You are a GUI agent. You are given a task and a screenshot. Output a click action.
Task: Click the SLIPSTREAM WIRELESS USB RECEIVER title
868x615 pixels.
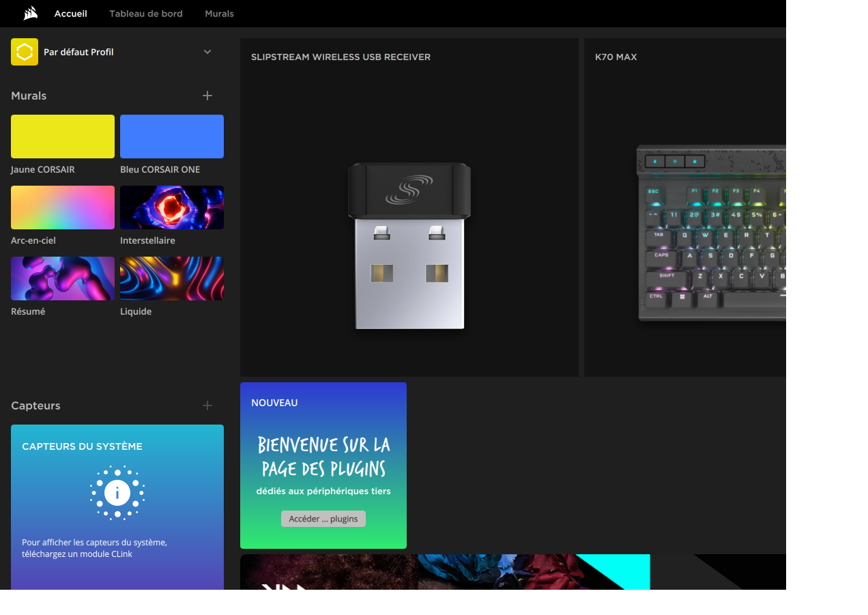(341, 57)
